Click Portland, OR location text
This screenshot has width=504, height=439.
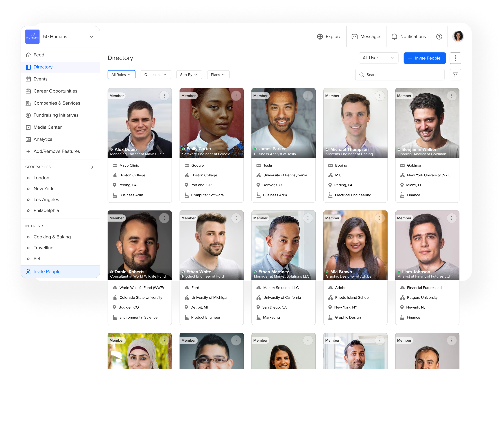click(201, 185)
